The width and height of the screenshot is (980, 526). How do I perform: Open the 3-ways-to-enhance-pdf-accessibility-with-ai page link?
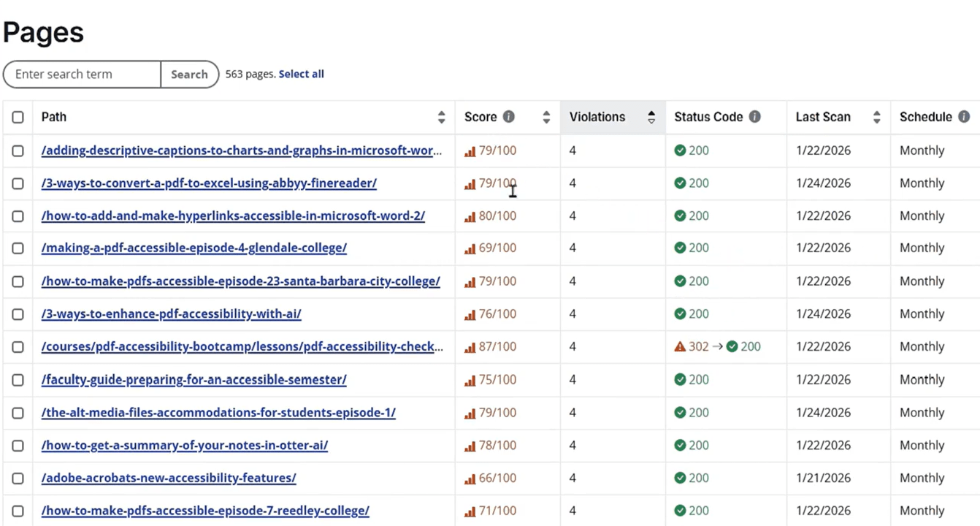(171, 314)
